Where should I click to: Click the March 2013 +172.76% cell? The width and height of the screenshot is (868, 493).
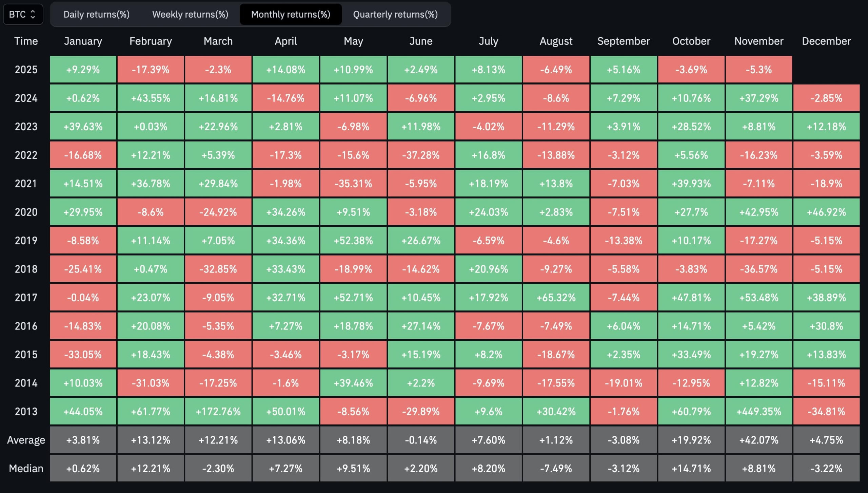[x=218, y=411]
